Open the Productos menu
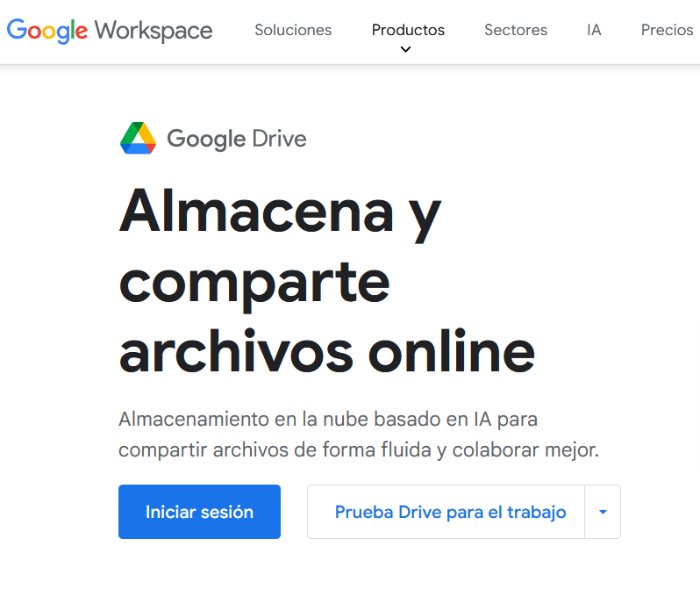The width and height of the screenshot is (700, 604). pos(408,30)
